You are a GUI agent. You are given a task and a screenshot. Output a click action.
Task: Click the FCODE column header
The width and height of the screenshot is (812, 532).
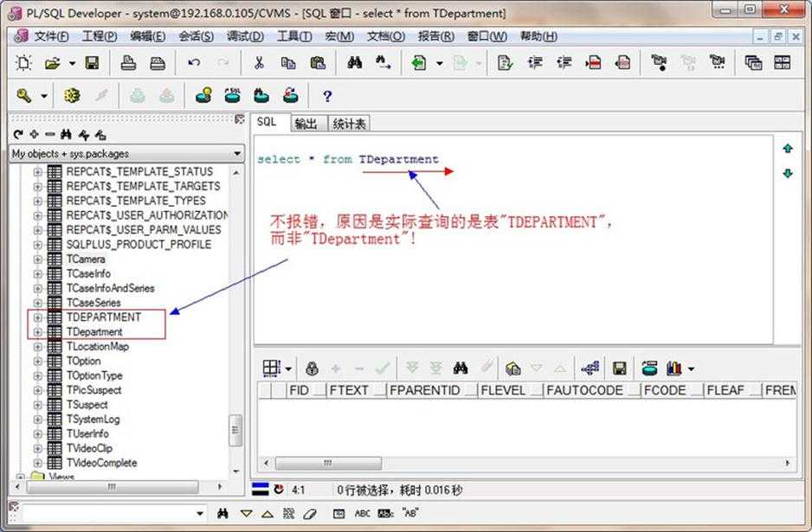coord(672,390)
